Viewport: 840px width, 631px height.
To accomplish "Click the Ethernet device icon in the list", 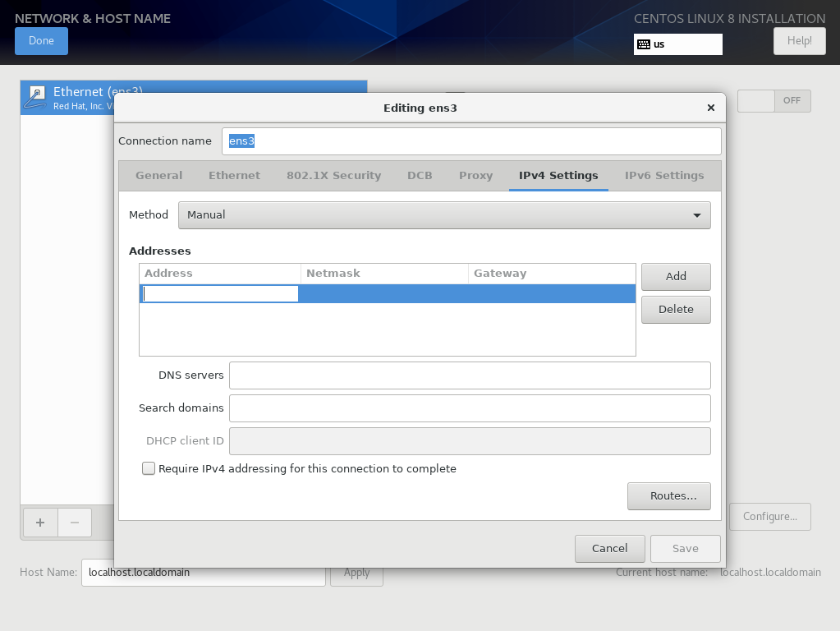I will coord(36,98).
